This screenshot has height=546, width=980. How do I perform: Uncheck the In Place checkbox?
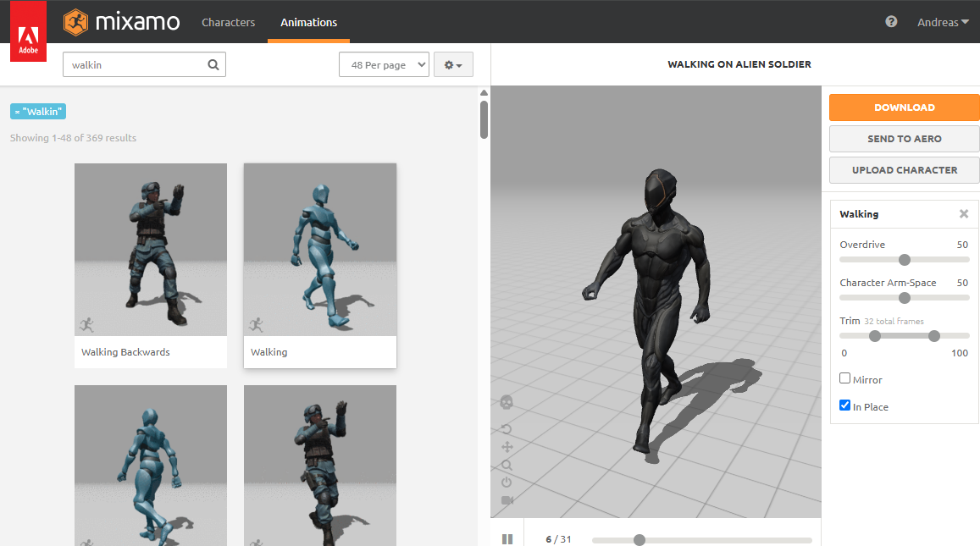tap(845, 405)
